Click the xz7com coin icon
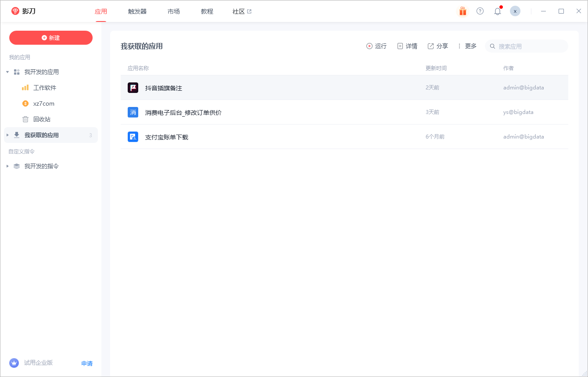The width and height of the screenshot is (588, 377). coord(25,103)
